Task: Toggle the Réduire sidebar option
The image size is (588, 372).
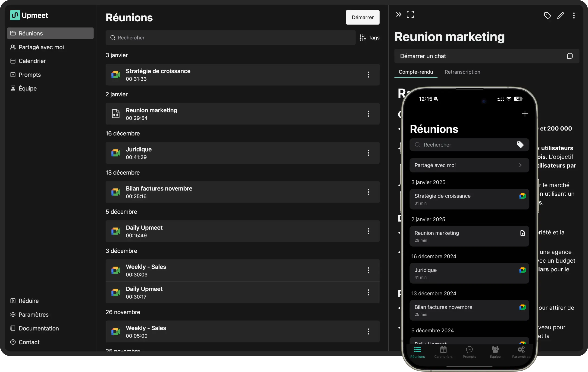Action: (28, 301)
